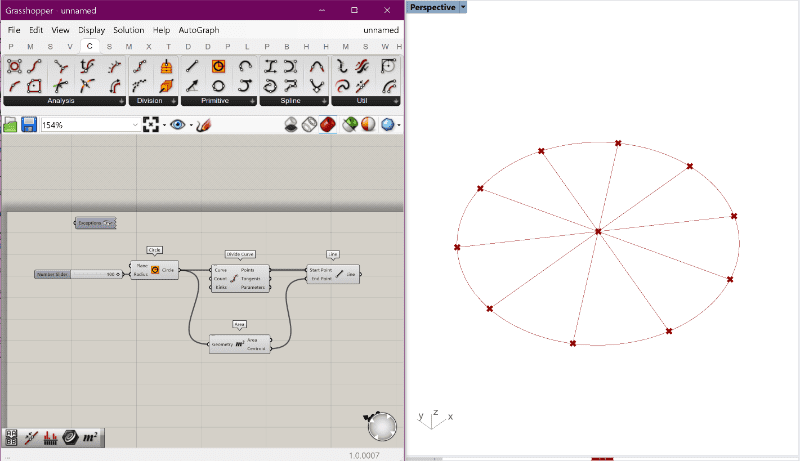Open the Display menu
Image resolution: width=800 pixels, height=461 pixels.
91,30
